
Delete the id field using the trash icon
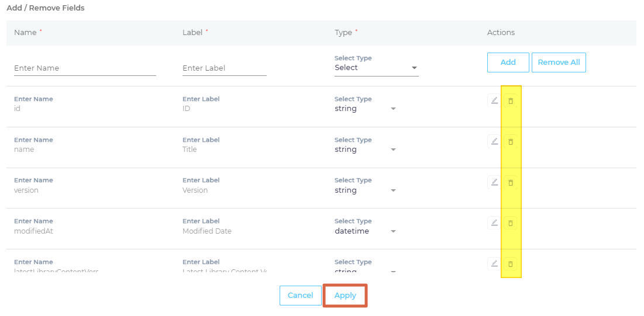click(510, 101)
